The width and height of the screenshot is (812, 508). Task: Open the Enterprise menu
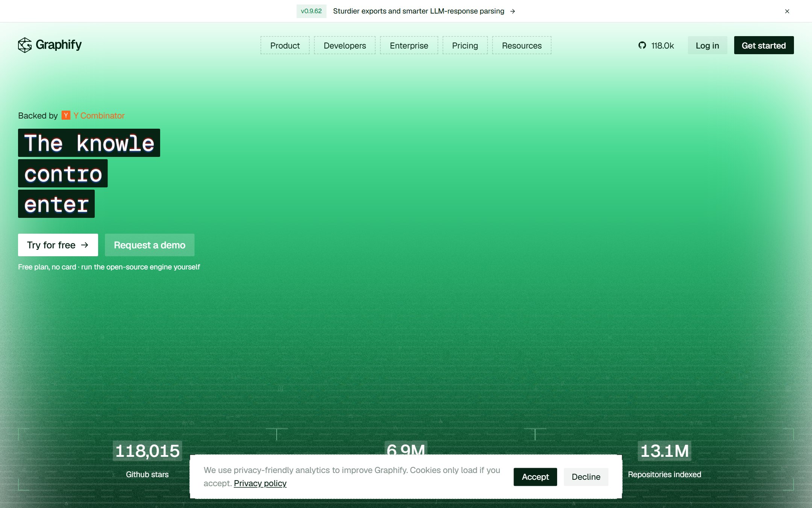[x=409, y=46]
